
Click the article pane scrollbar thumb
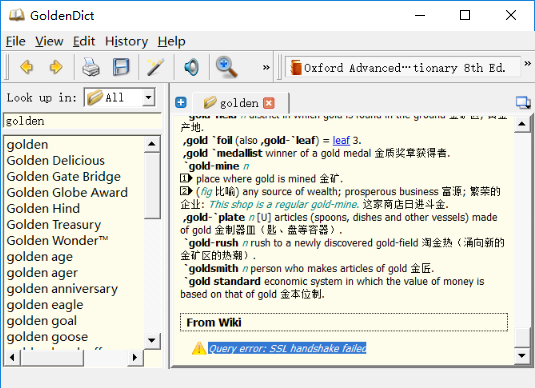tap(522, 337)
